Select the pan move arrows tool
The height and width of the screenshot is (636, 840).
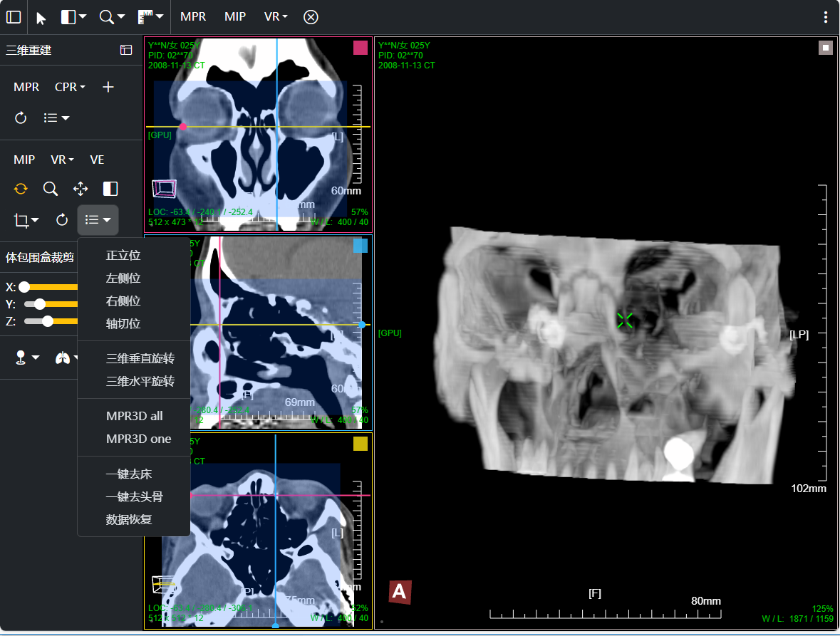(x=81, y=189)
